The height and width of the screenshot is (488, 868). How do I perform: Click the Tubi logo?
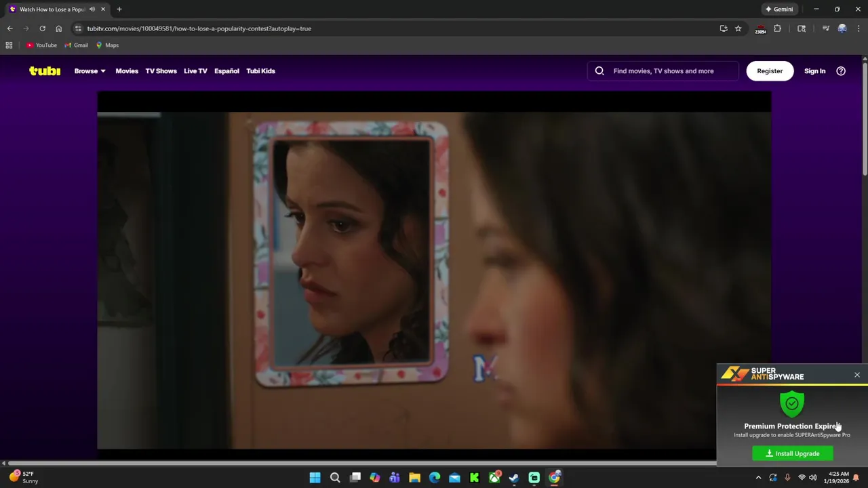point(45,70)
